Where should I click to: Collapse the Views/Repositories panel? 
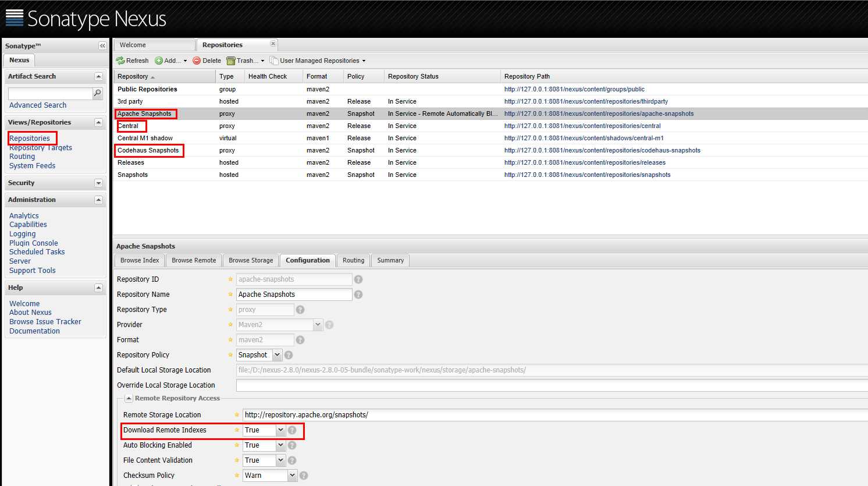click(98, 122)
